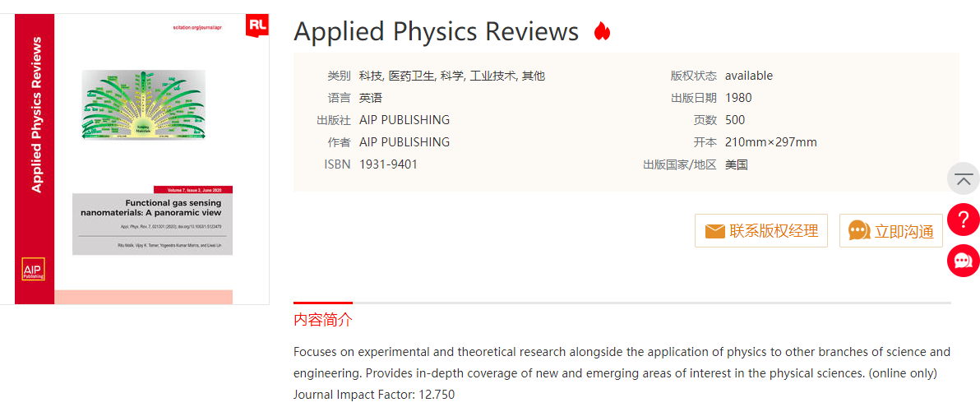Open the Applied Physics Reviews cover thumbnail
The width and height of the screenshot is (980, 407).
(x=142, y=159)
